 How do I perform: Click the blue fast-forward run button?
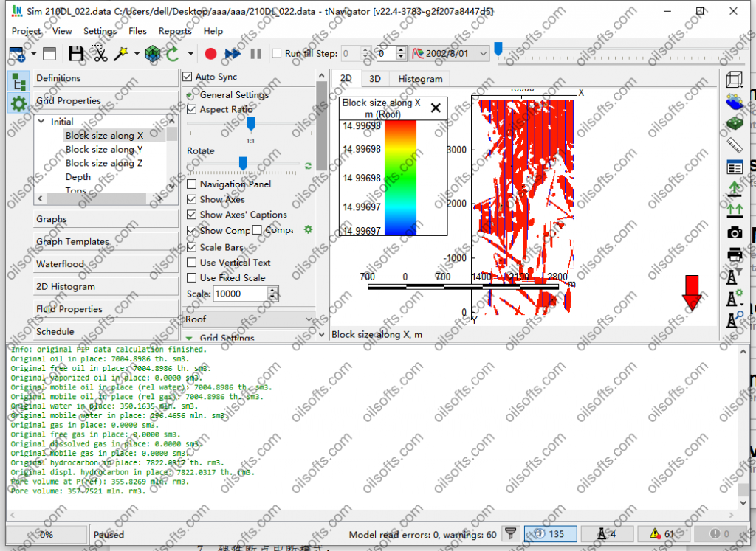[233, 53]
